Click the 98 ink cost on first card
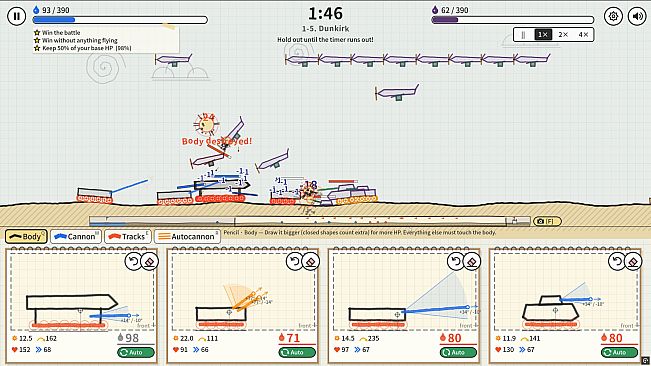The width and height of the screenshot is (651, 366). [x=128, y=338]
